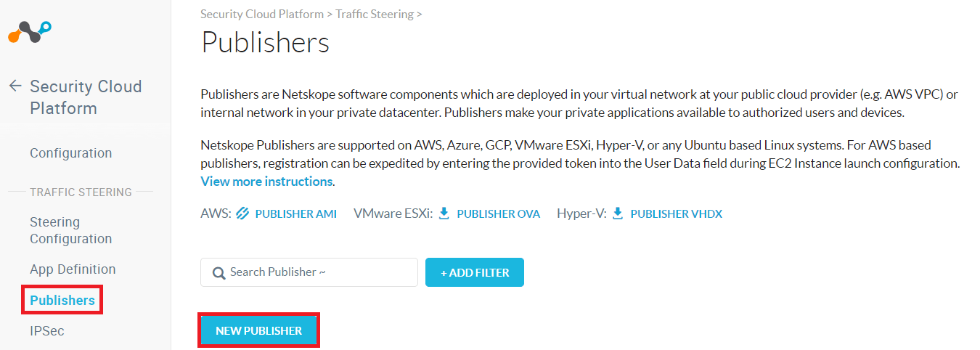Viewport: 980px width, 350px height.
Task: Click the back arrow beside Security Cloud Platform
Action: tap(15, 86)
